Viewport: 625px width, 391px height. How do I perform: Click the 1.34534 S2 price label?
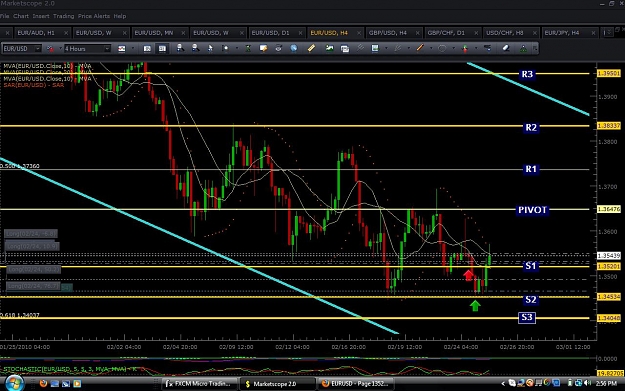[x=609, y=297]
